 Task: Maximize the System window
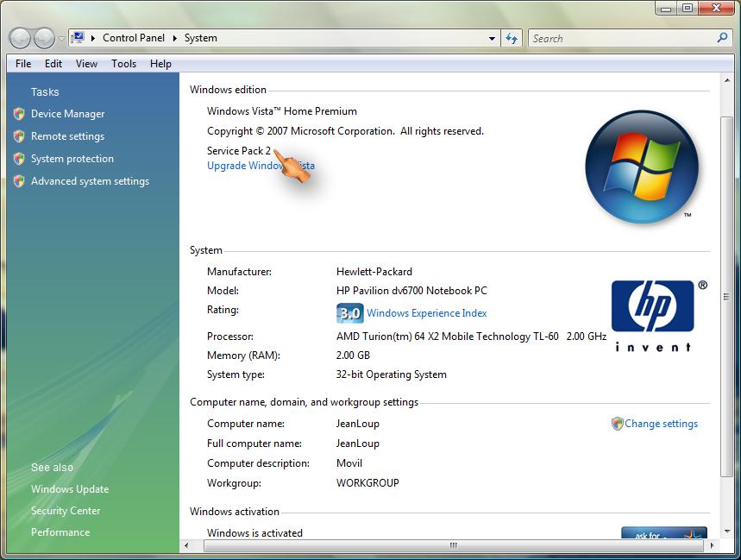point(688,8)
